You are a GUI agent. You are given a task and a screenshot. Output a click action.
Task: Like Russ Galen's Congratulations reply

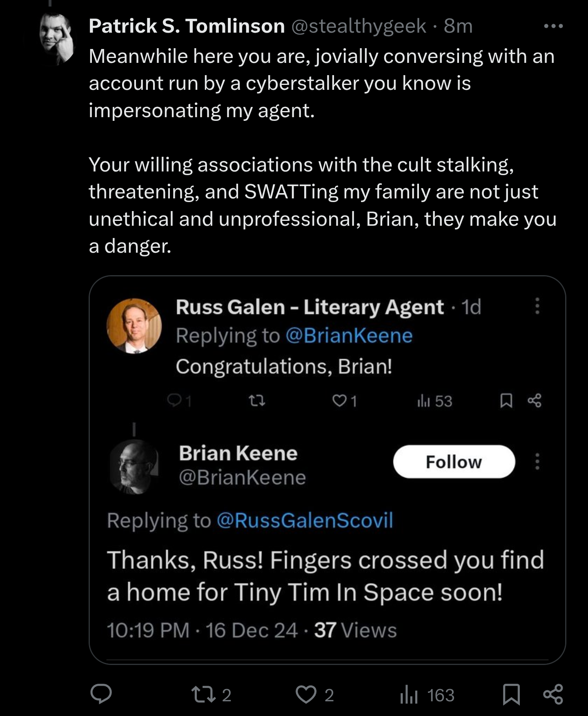[344, 401]
